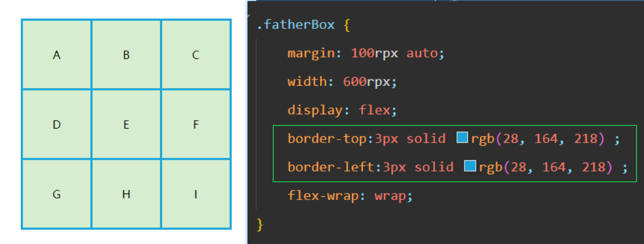Select the grid cell F

point(196,124)
